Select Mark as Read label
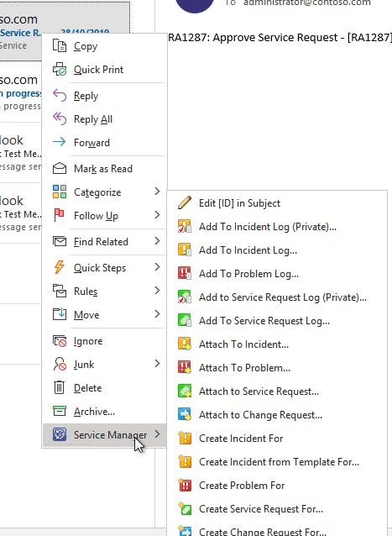The width and height of the screenshot is (392, 536). (x=103, y=169)
